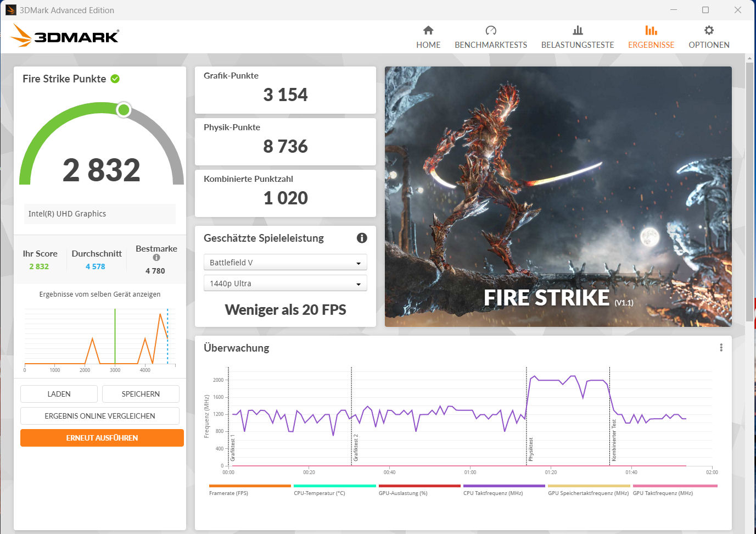This screenshot has height=534, width=756.
Task: Open the OPTIONEN tab
Action: [709, 37]
